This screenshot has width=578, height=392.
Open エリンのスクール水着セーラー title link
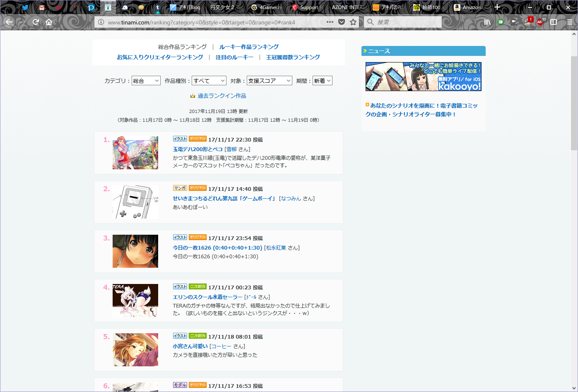coord(207,297)
